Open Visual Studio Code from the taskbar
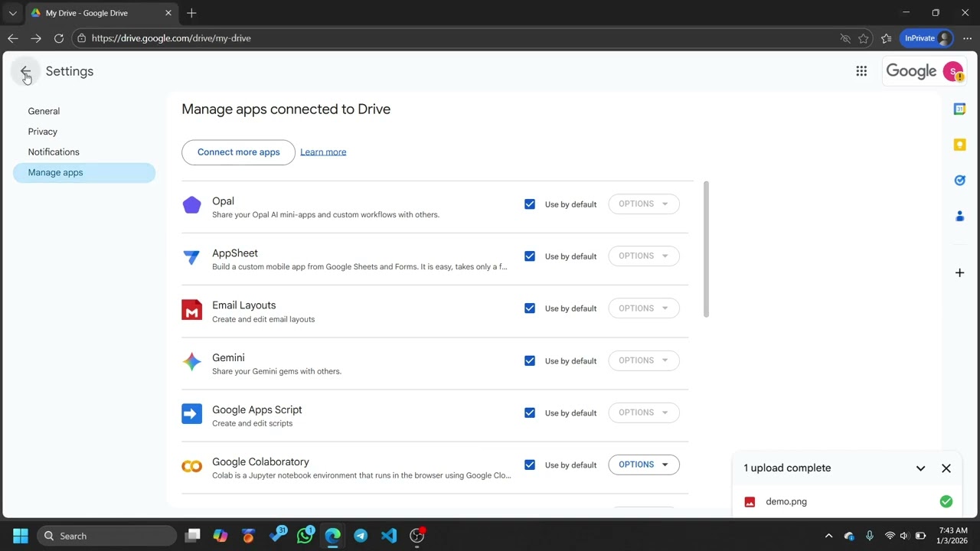This screenshot has height=551, width=980. 389,536
